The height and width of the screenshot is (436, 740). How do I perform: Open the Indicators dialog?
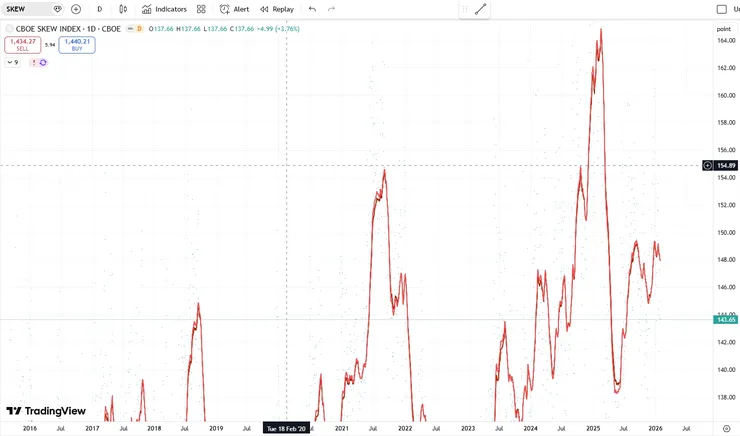164,9
